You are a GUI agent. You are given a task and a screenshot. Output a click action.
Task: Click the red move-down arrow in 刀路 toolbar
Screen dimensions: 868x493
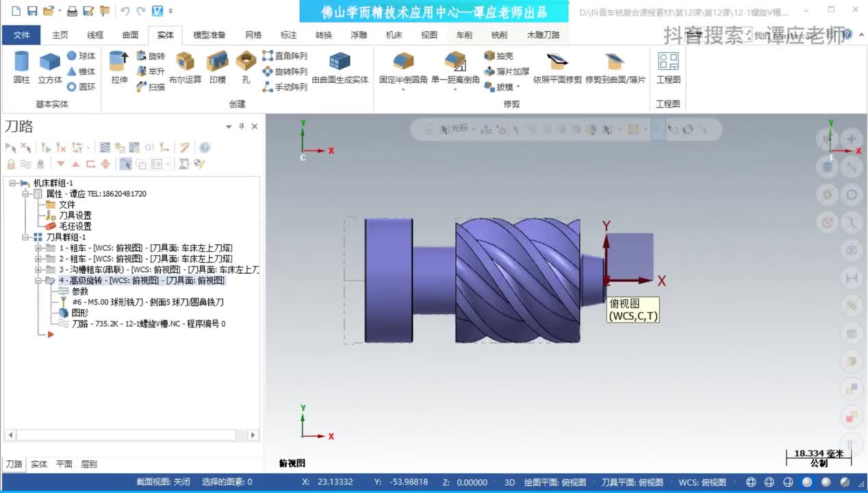coord(61,164)
